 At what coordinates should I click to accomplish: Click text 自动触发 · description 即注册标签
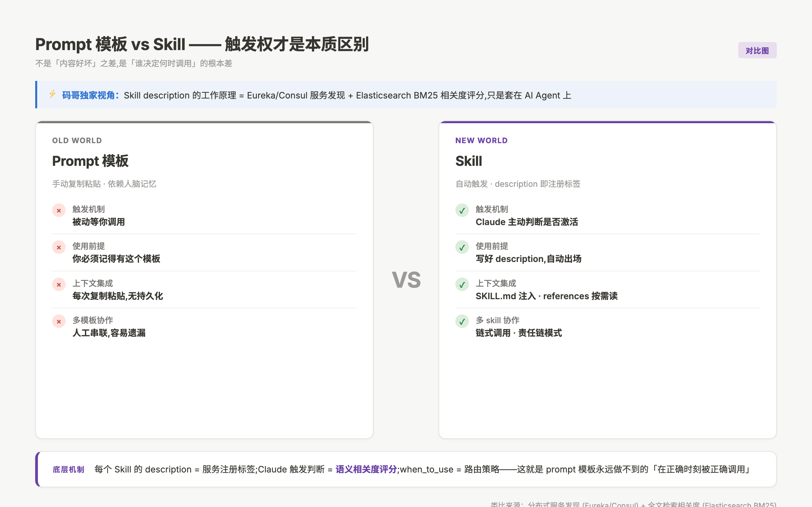click(x=518, y=184)
